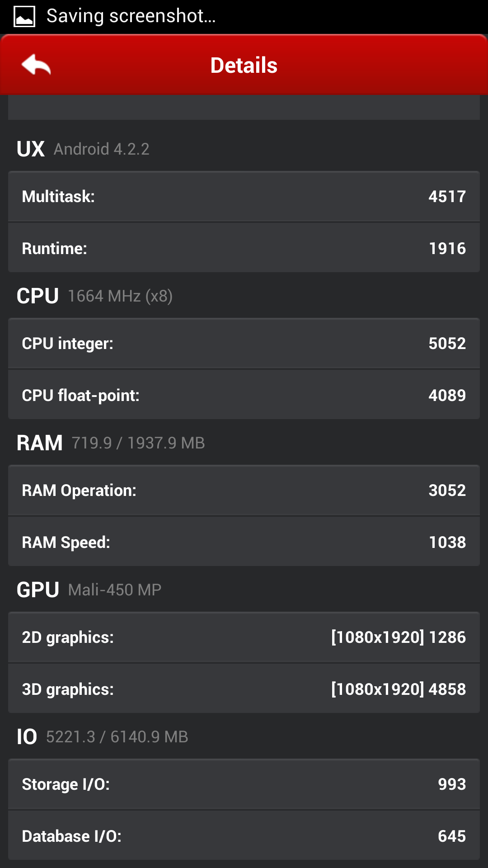Tap the 4517 Multitask score value
Image resolution: width=488 pixels, height=868 pixels.
click(447, 196)
